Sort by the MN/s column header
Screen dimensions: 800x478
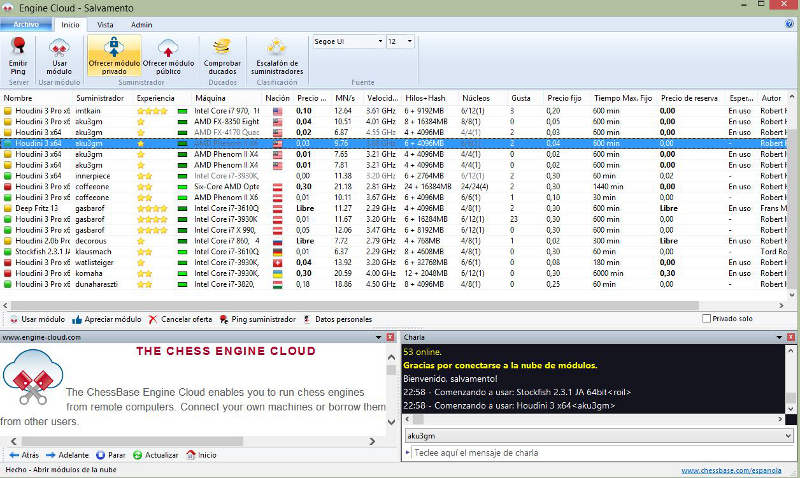349,98
